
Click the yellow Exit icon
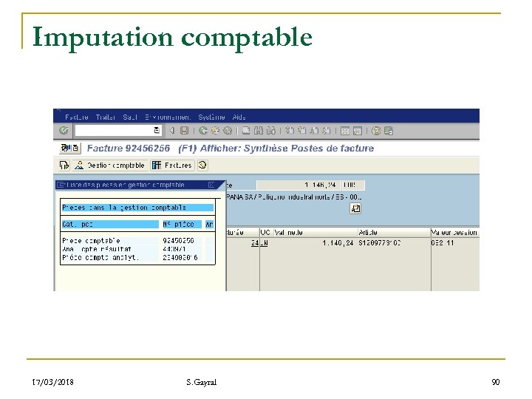pos(216,131)
